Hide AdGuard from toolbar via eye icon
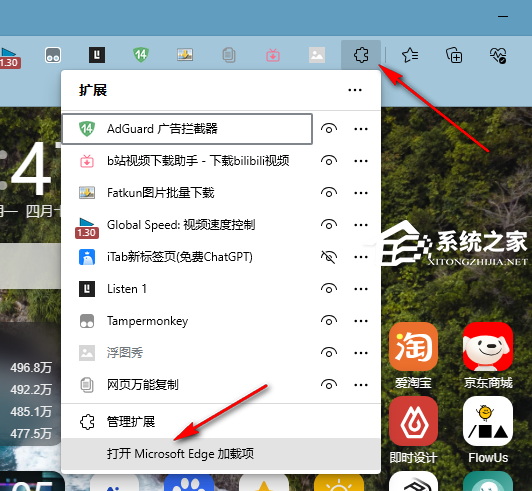Viewport: 532px width, 491px height. pos(329,129)
